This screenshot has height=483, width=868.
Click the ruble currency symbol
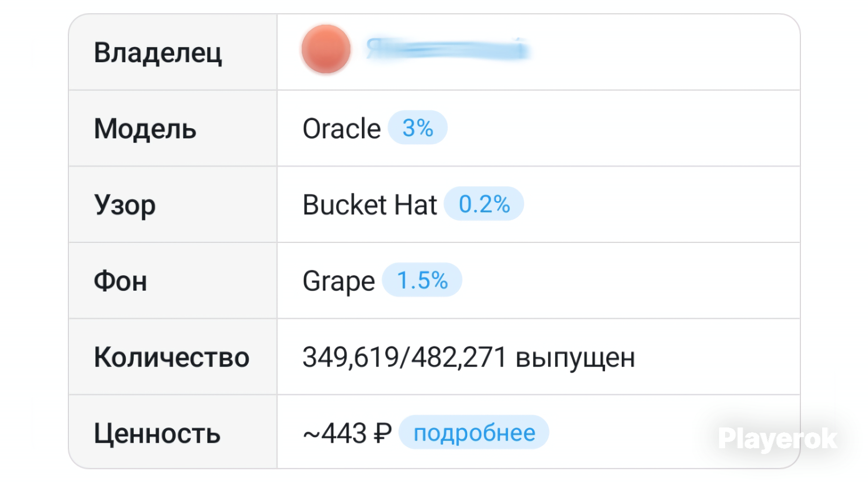point(383,433)
